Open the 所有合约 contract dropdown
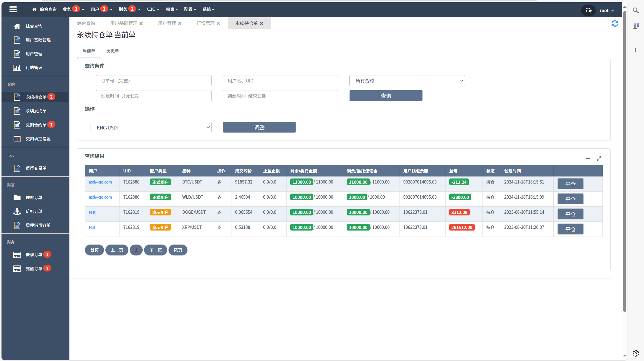644x361 pixels. click(x=407, y=81)
